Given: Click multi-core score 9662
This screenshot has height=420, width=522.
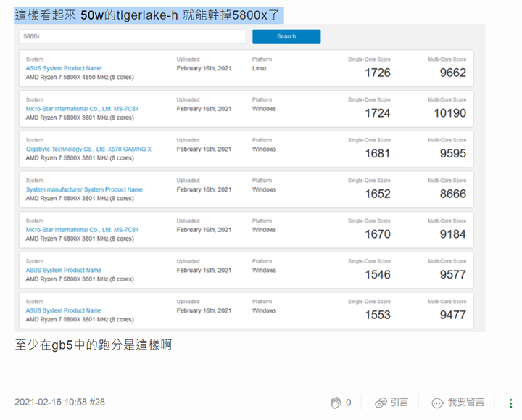Looking at the screenshot, I should point(452,73).
